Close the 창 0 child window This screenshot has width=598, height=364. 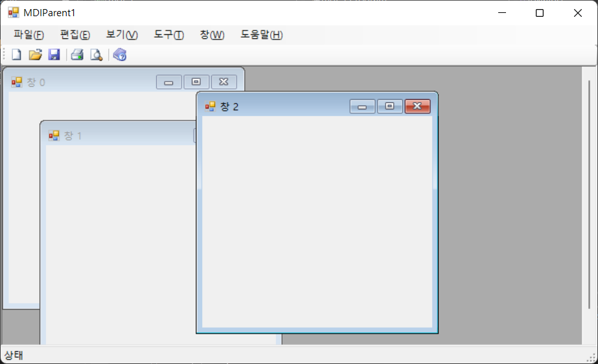(x=224, y=82)
